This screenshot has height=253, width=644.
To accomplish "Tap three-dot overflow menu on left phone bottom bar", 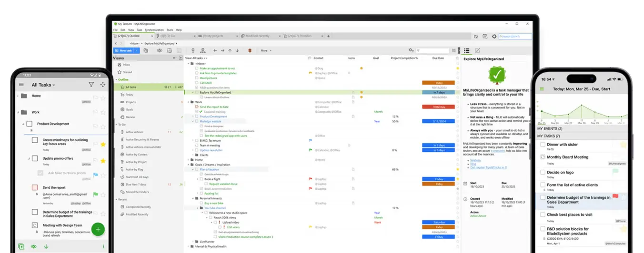I will coord(103,246).
